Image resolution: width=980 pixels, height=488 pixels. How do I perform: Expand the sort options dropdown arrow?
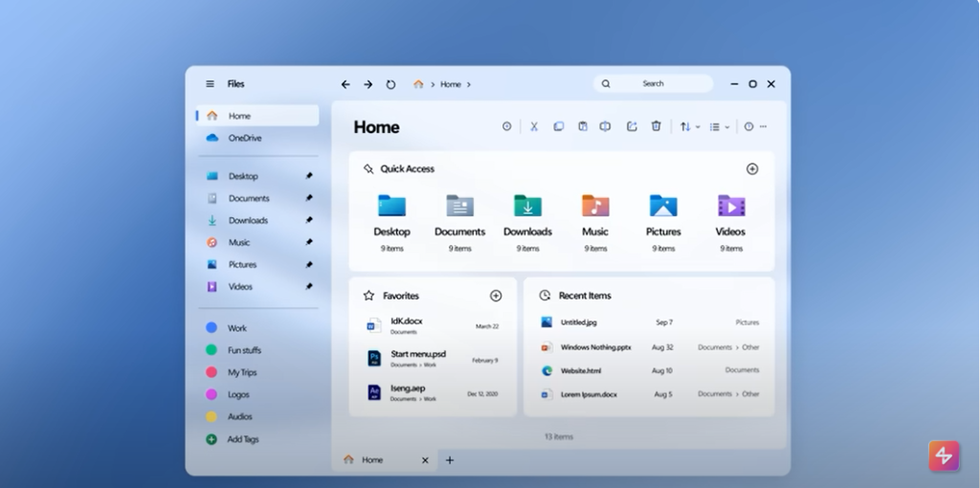698,127
